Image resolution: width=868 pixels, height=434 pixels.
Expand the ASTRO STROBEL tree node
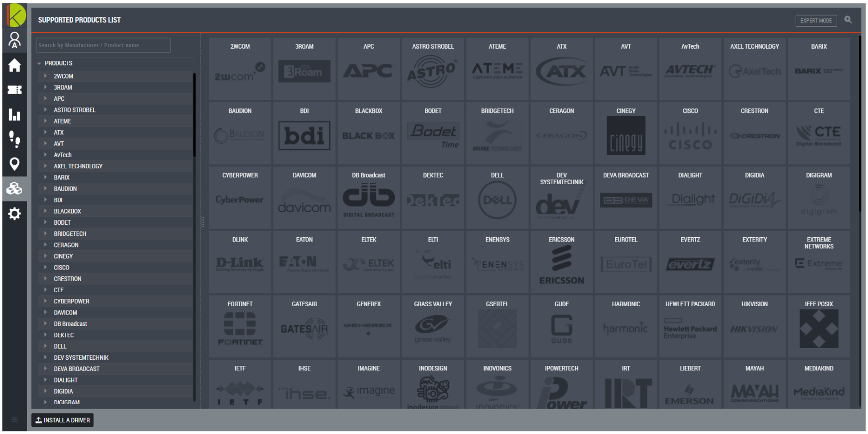45,110
